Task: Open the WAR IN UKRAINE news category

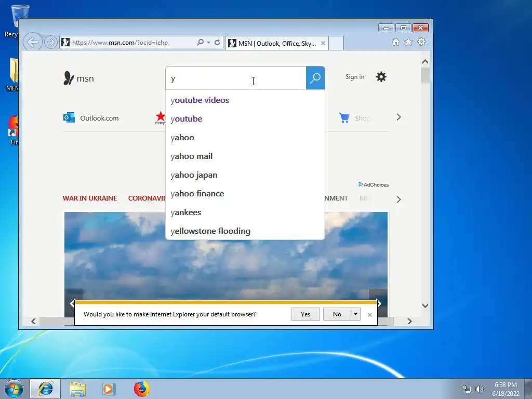Action: click(x=90, y=198)
